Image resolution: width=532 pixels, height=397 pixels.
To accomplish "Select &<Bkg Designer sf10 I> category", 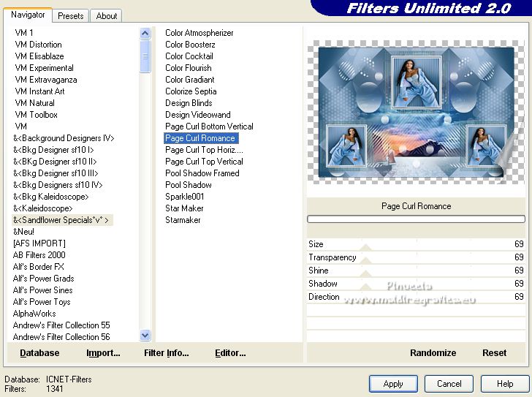I will (53, 150).
